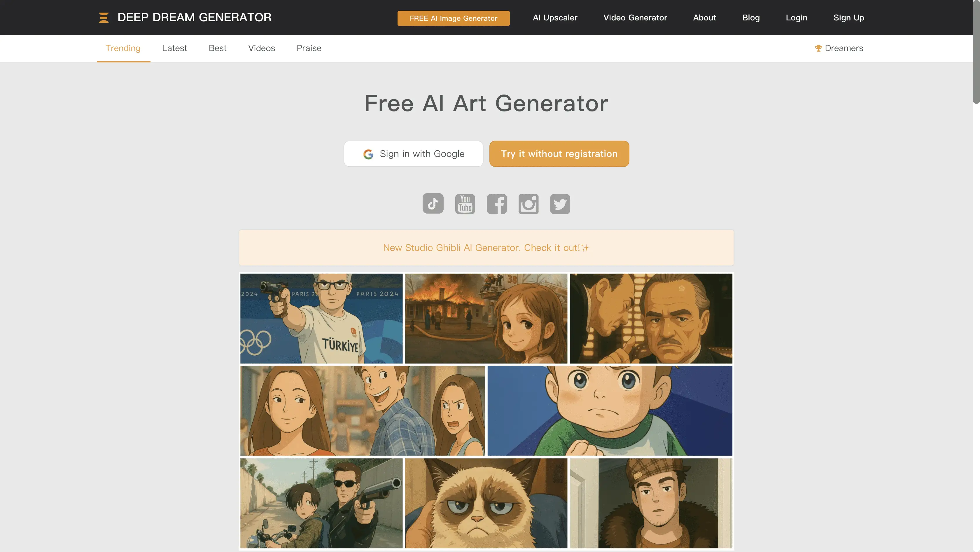Click the Dreamers trophy icon

[818, 48]
